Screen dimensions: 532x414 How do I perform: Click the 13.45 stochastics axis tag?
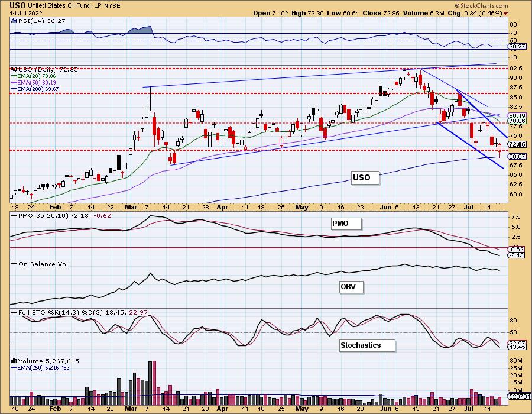tap(517, 347)
